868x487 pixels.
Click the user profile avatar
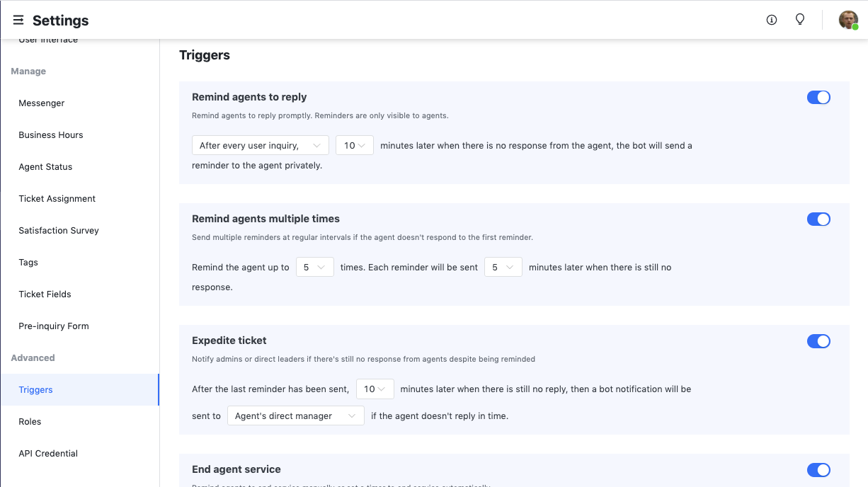(847, 19)
